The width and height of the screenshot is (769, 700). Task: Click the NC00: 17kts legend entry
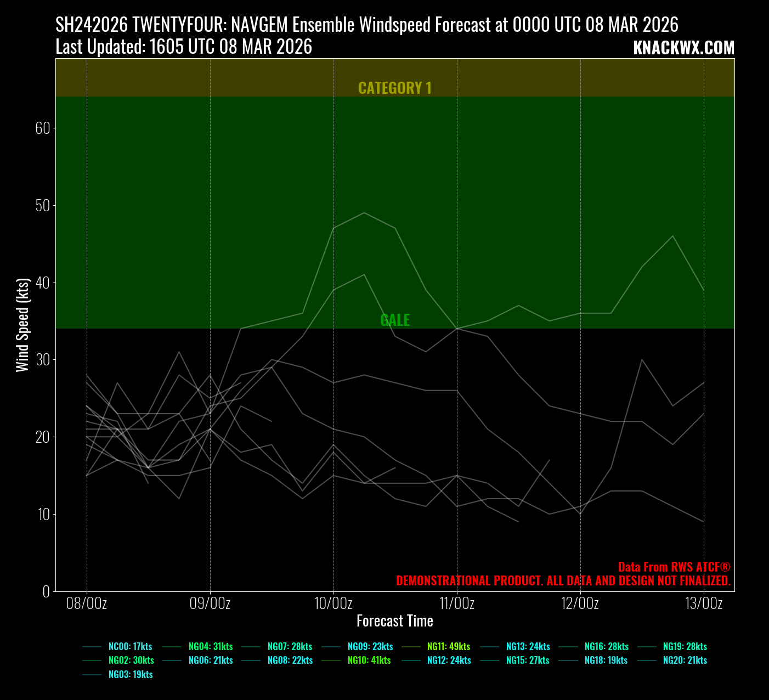click(130, 647)
